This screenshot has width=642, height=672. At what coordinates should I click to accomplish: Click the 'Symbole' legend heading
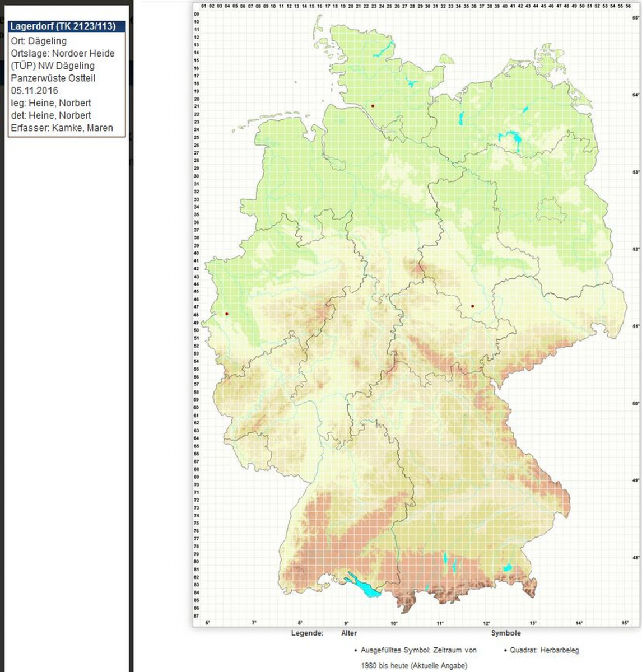(506, 633)
